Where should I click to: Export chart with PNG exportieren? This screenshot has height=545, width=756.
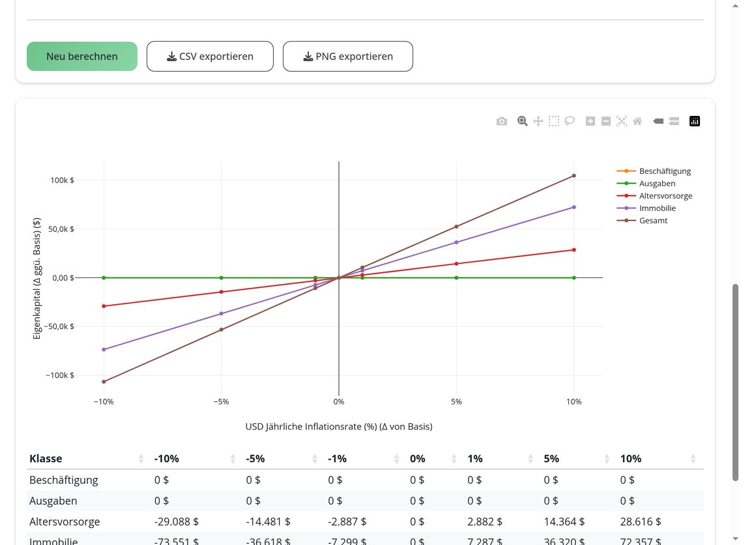[347, 57]
